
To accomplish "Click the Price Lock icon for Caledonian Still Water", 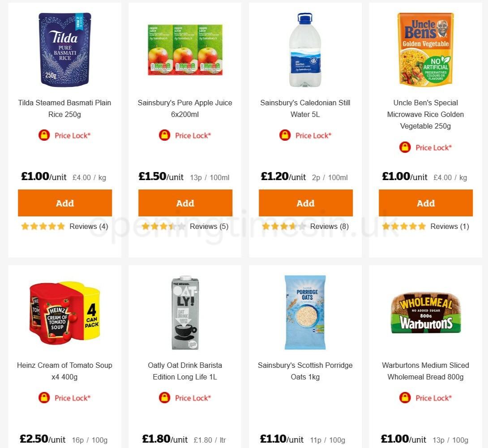I will pyautogui.click(x=285, y=135).
